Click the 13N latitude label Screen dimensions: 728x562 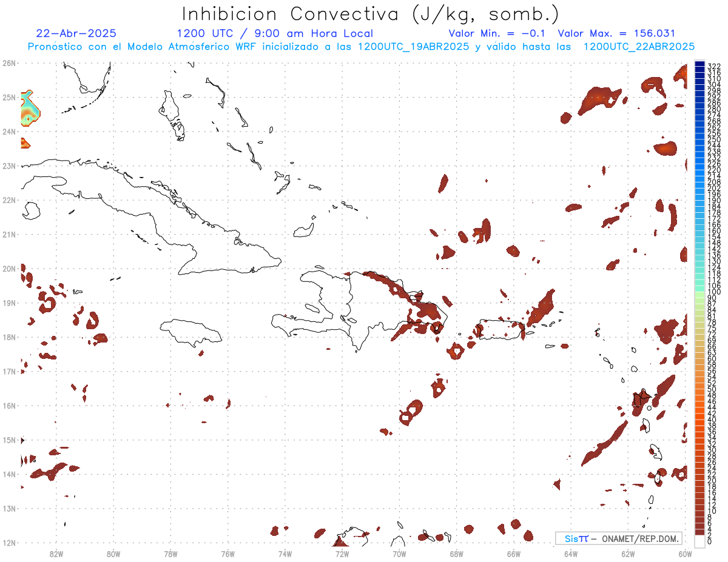9,508
